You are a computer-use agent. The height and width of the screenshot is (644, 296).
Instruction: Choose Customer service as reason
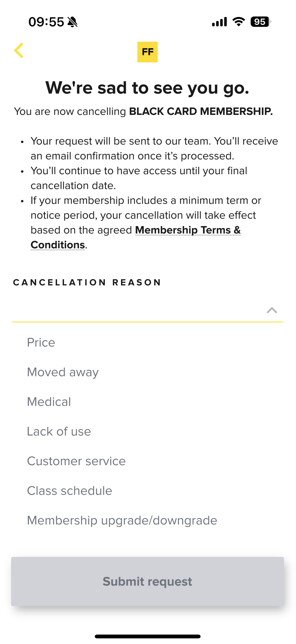[x=76, y=461]
